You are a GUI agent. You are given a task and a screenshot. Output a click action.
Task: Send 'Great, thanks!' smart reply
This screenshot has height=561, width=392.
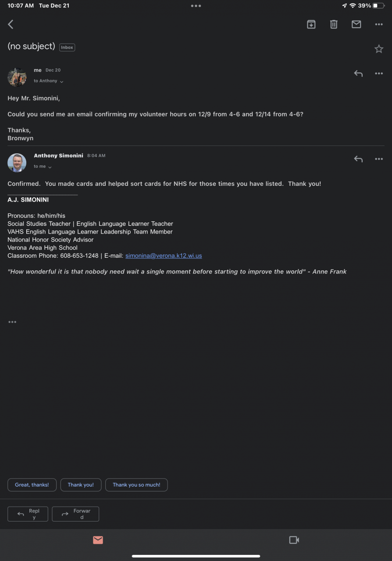(x=32, y=485)
